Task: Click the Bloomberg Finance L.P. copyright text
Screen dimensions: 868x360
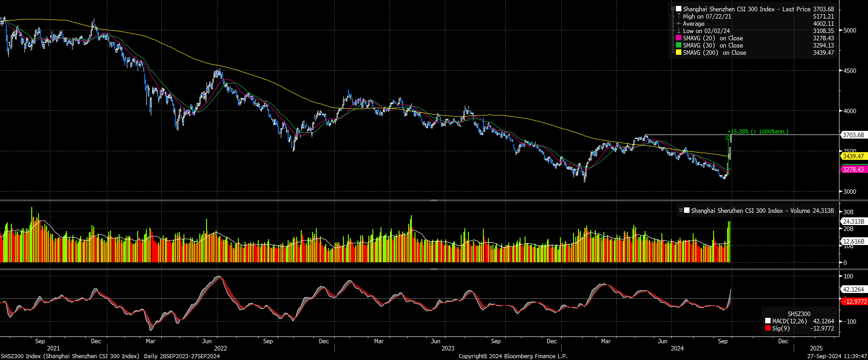Action: [513, 356]
